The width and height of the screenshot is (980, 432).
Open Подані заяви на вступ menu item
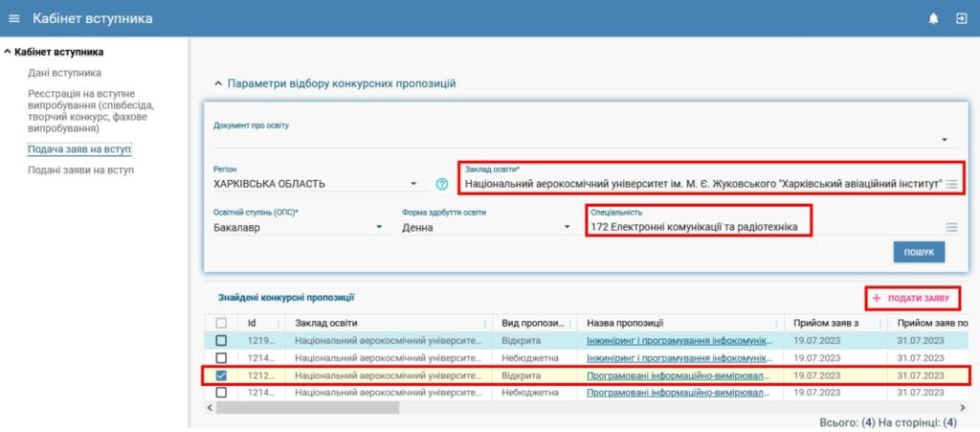coord(80,170)
